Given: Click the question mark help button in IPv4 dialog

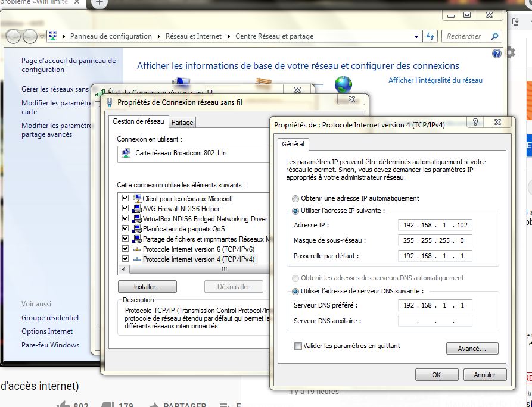Looking at the screenshot, I should [475, 122].
